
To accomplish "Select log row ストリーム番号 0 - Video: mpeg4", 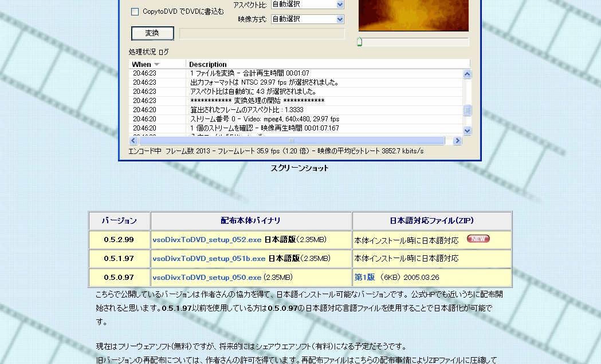I will pyautogui.click(x=296, y=119).
